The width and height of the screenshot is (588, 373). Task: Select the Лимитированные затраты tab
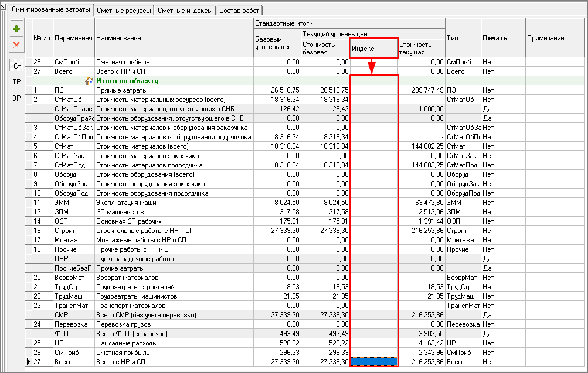(48, 11)
